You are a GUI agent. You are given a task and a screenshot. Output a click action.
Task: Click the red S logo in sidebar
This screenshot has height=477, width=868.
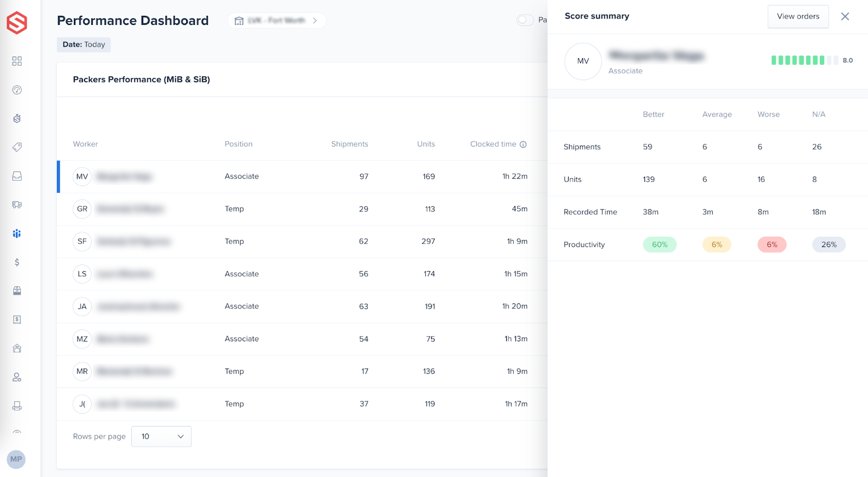17,23
